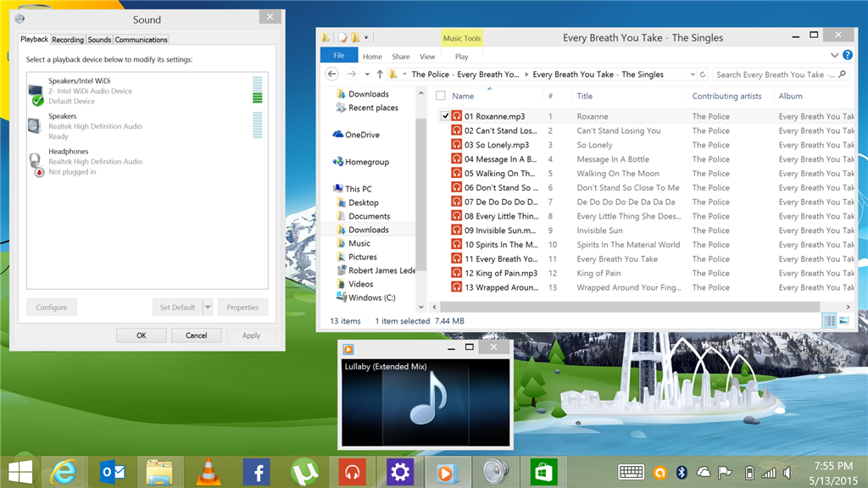Switch to the Sounds tab
This screenshot has height=488, width=868.
pos(100,39)
